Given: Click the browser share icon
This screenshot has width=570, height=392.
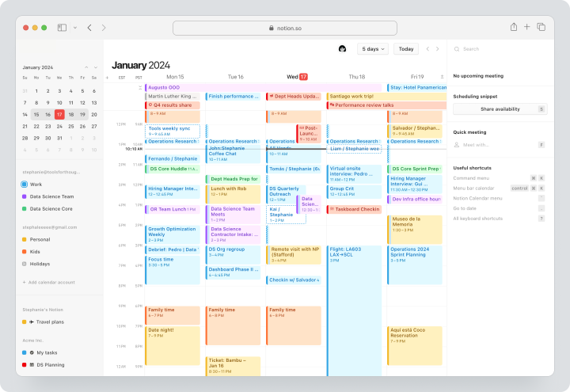Looking at the screenshot, I should point(513,27).
